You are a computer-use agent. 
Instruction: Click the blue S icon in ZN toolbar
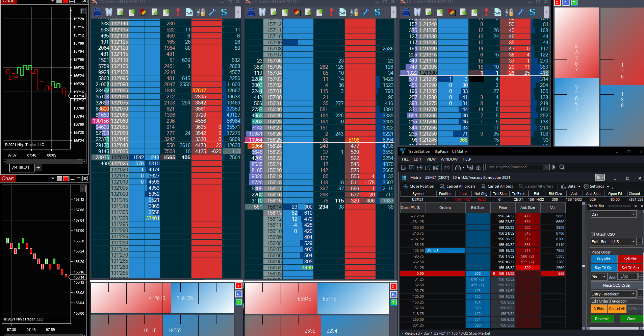[x=224, y=13]
